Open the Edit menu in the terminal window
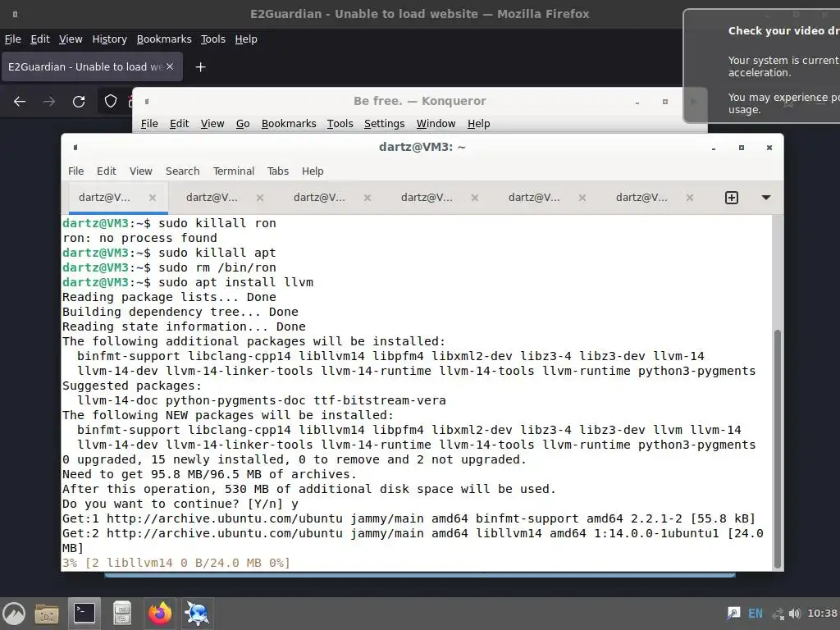This screenshot has width=840, height=630. click(106, 171)
